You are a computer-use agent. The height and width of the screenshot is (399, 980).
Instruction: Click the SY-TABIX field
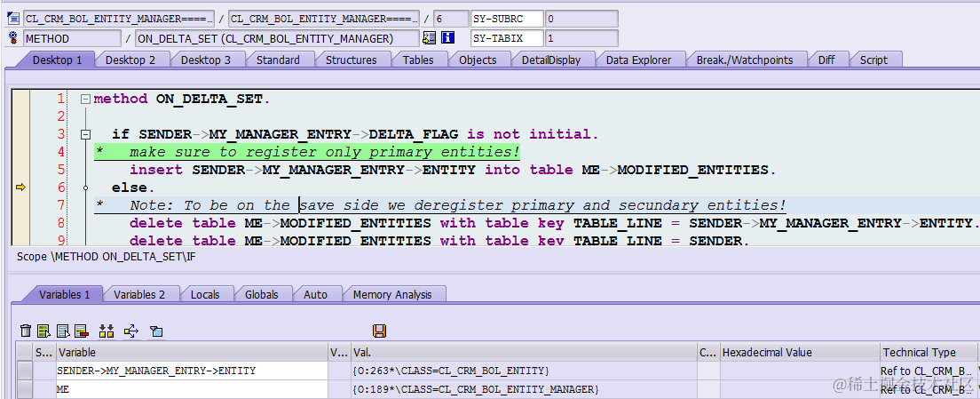click(506, 39)
